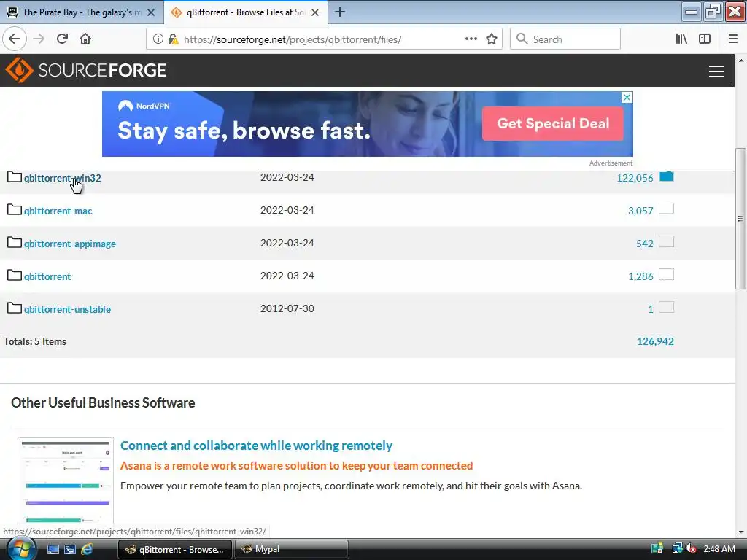The height and width of the screenshot is (560, 747).
Task: Click the Asana screenshot thumbnail
Action: (66, 481)
